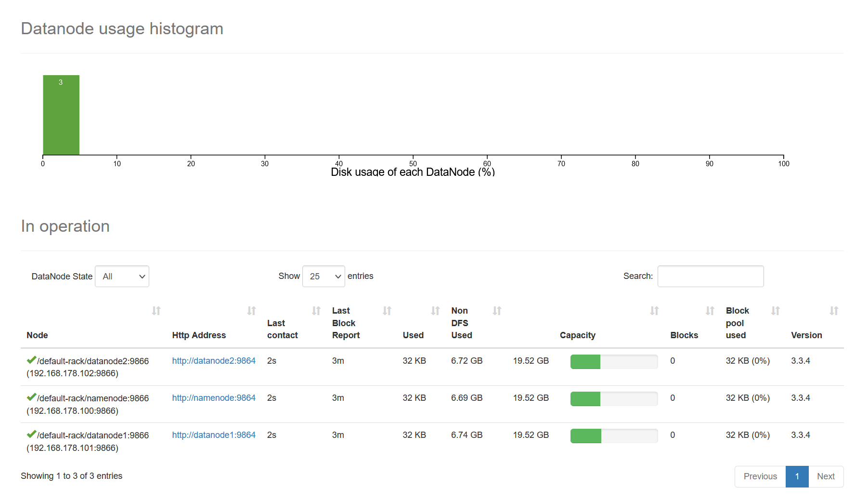Image resolution: width=868 pixels, height=501 pixels.
Task: Expand the Show entries count dropdown
Action: pos(324,277)
